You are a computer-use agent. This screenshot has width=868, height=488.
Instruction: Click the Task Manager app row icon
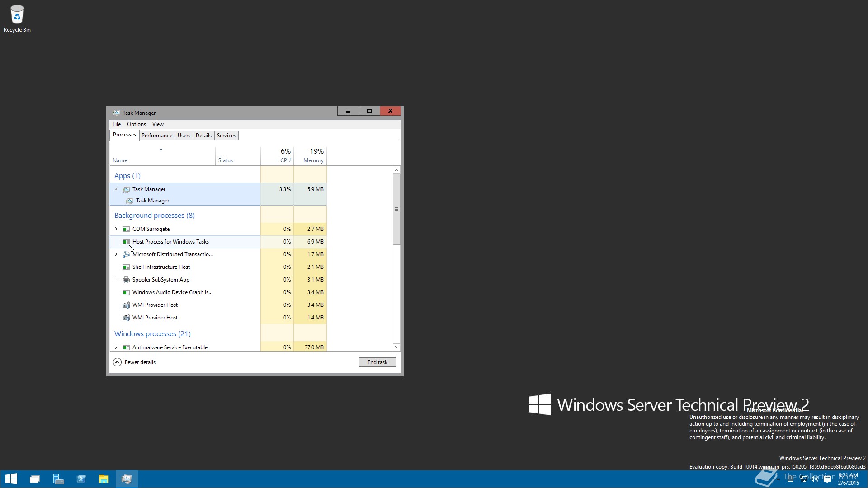click(x=126, y=189)
